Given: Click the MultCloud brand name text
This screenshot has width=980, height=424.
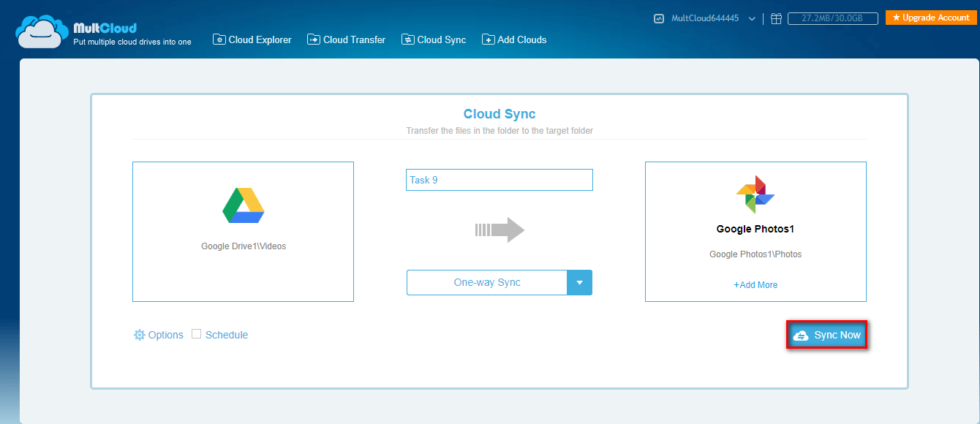Looking at the screenshot, I should tap(105, 29).
